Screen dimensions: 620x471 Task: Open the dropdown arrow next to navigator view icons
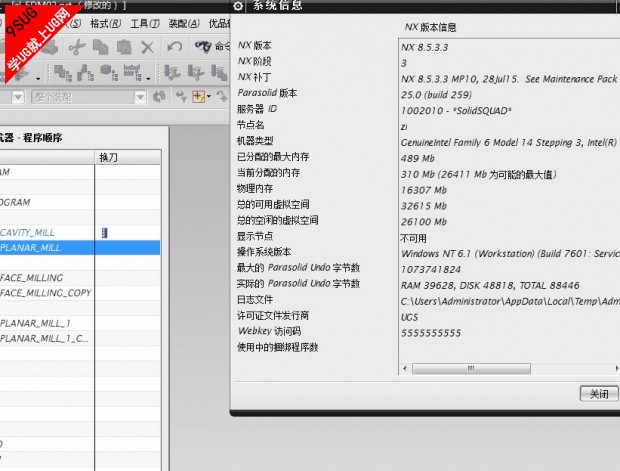click(148, 78)
